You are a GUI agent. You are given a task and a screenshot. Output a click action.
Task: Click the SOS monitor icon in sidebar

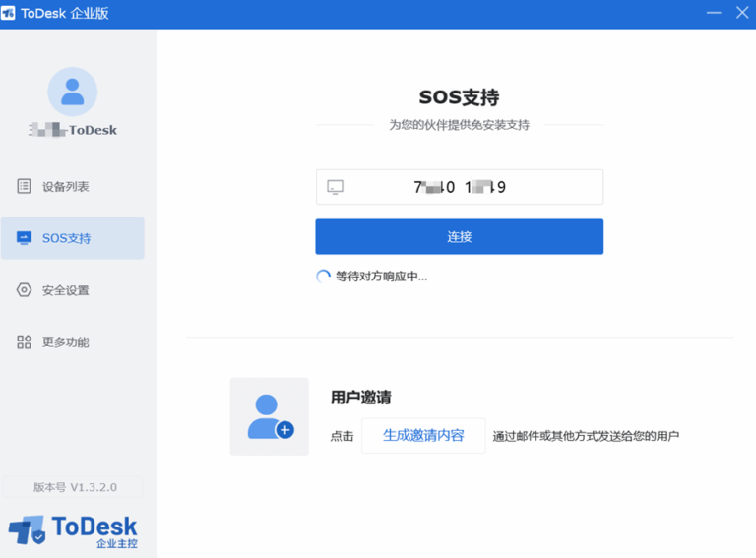tap(24, 238)
